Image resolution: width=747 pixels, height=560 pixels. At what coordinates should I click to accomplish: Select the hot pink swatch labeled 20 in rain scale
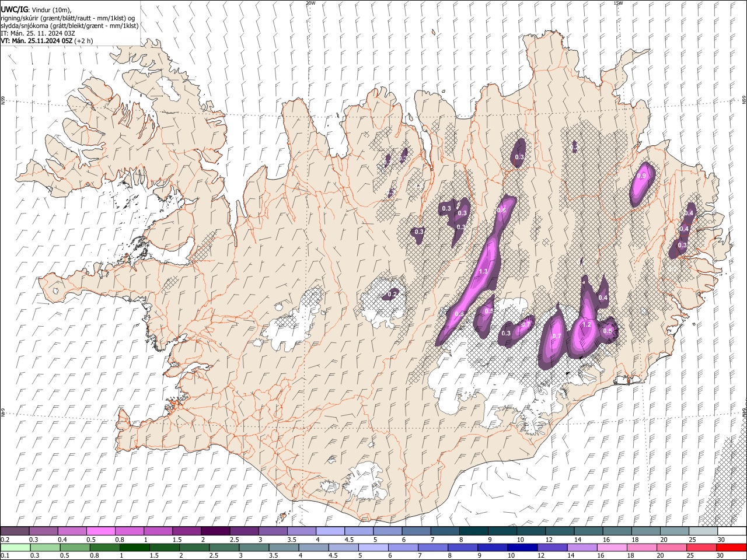point(671,547)
